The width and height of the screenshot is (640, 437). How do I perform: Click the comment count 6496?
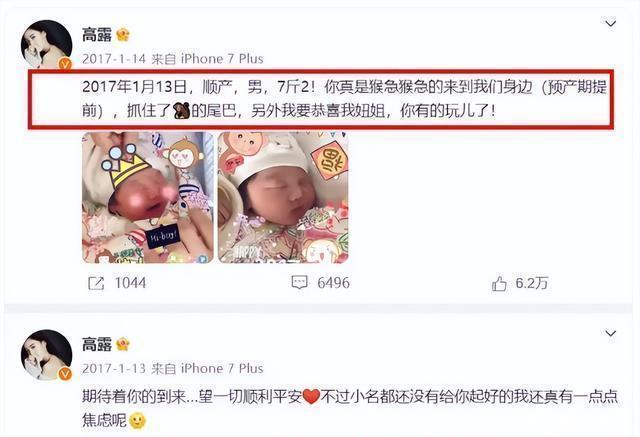pos(333,283)
